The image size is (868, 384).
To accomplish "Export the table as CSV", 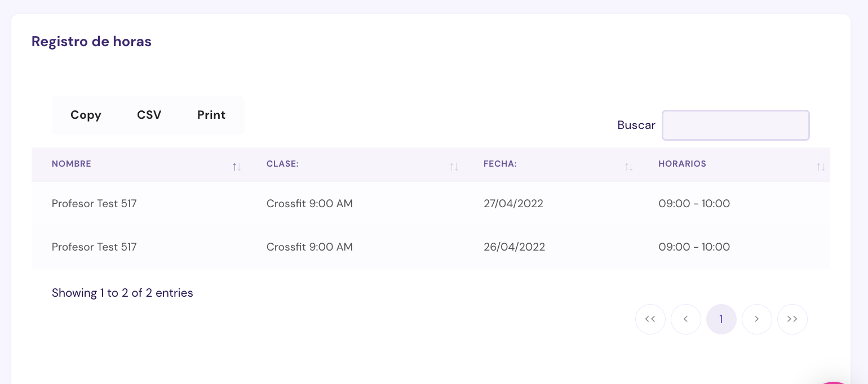I will pyautogui.click(x=149, y=115).
